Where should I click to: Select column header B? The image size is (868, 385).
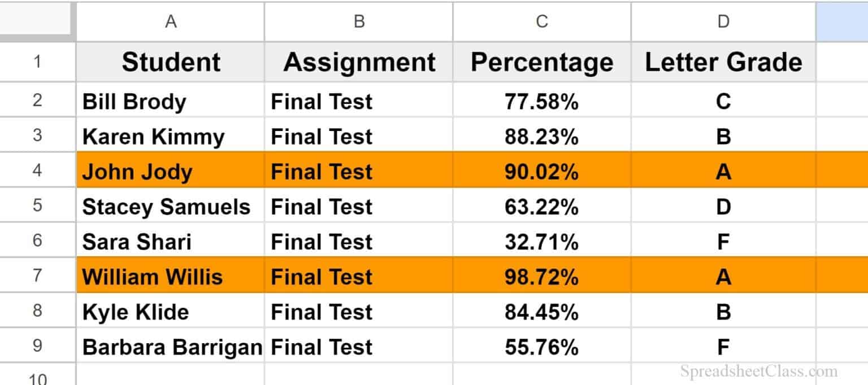click(x=359, y=21)
